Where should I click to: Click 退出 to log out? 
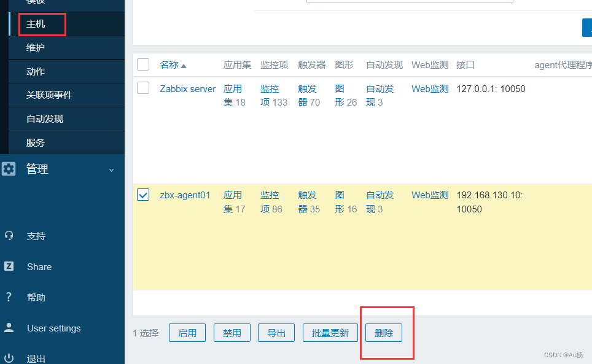click(x=36, y=358)
